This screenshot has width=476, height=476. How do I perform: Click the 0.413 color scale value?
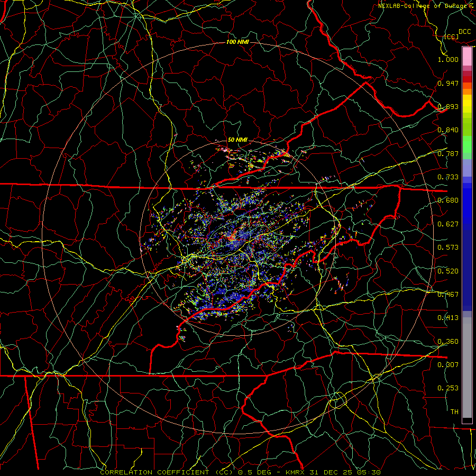[x=448, y=318]
